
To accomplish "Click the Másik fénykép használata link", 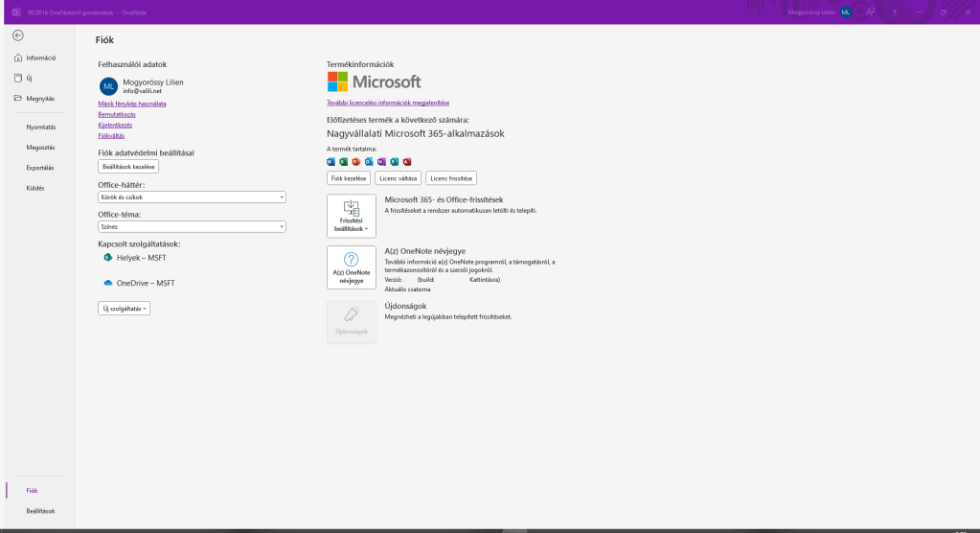I will [132, 103].
